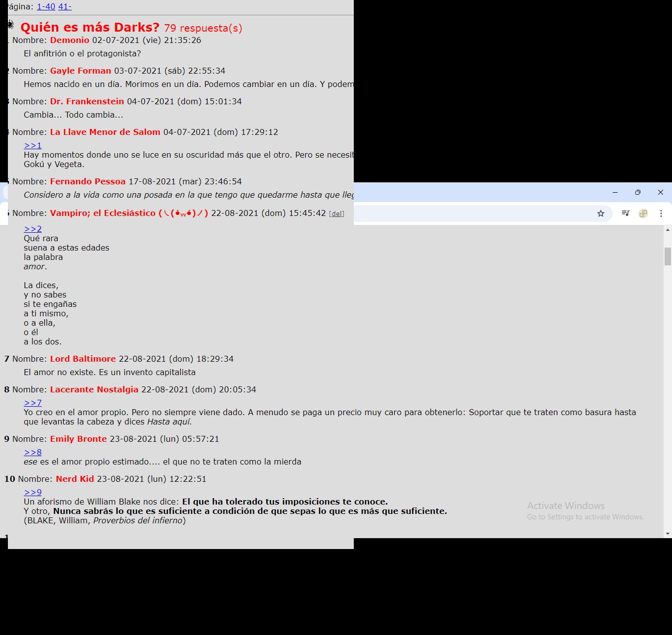
Task: Click the timestamp 23-08-2021 (lun) 12:22:51
Action: 152,479
